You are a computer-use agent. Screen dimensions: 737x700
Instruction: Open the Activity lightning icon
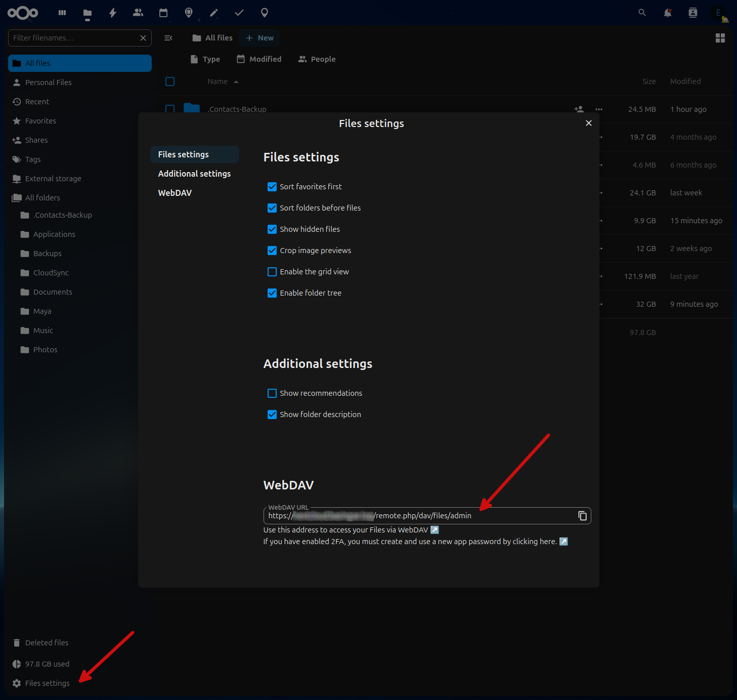coord(113,13)
